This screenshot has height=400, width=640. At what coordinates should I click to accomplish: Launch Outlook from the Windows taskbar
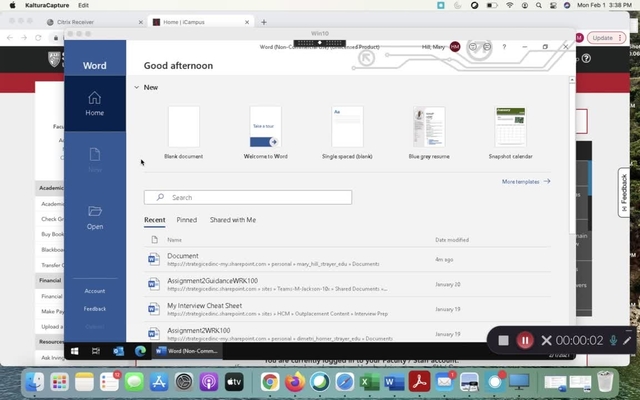pos(118,351)
